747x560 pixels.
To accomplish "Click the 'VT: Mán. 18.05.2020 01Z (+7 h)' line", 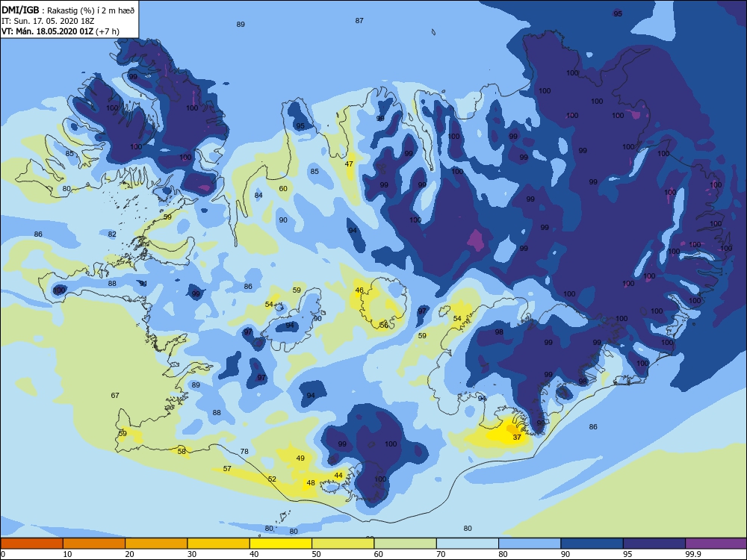I will pyautogui.click(x=61, y=31).
